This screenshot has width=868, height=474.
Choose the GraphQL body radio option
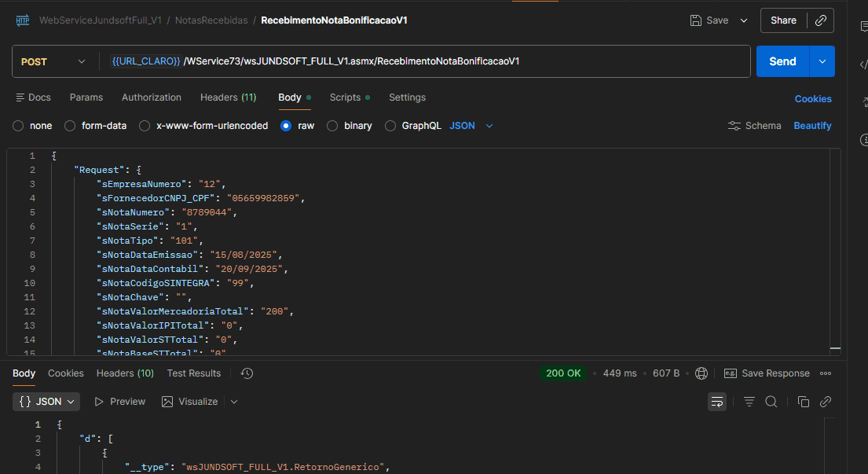[x=390, y=126]
